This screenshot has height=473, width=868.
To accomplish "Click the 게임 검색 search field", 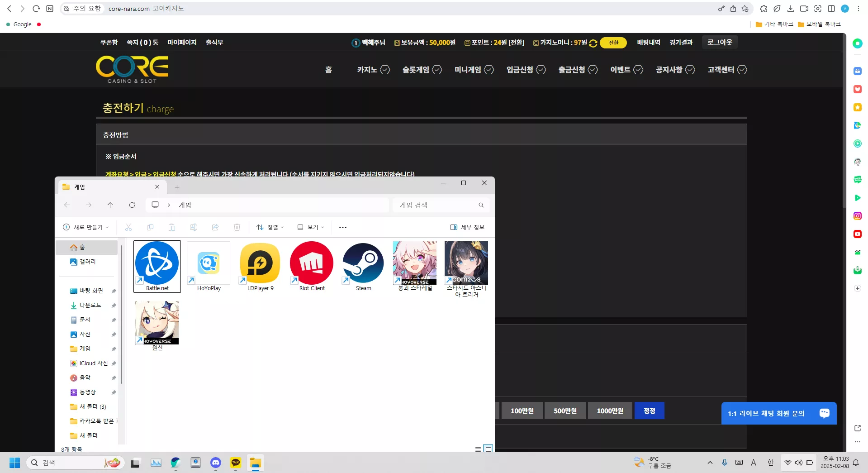I will (x=441, y=205).
